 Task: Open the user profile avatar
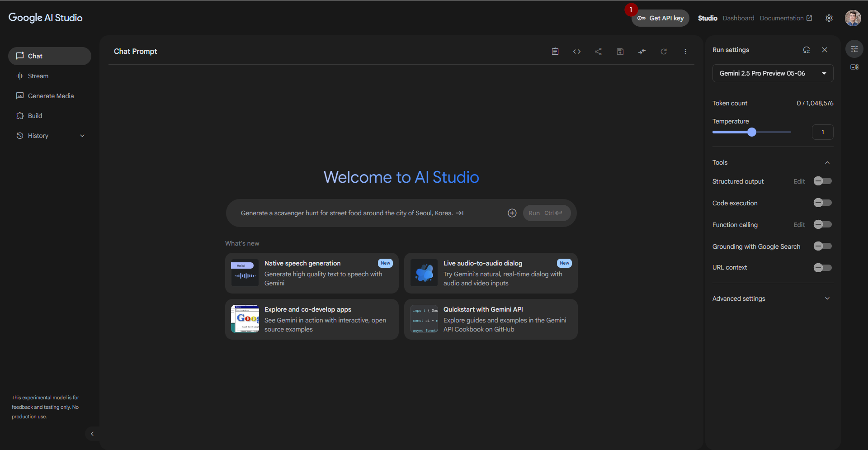click(x=853, y=18)
